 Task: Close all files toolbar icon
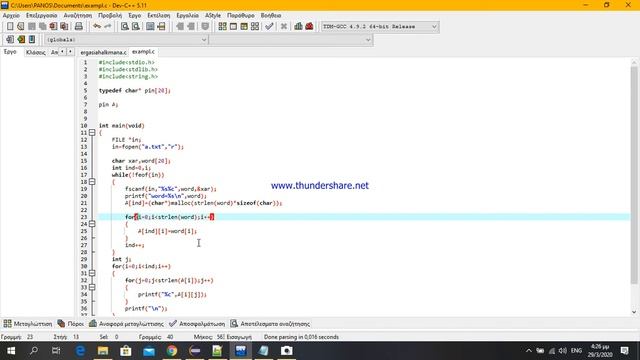(64, 27)
